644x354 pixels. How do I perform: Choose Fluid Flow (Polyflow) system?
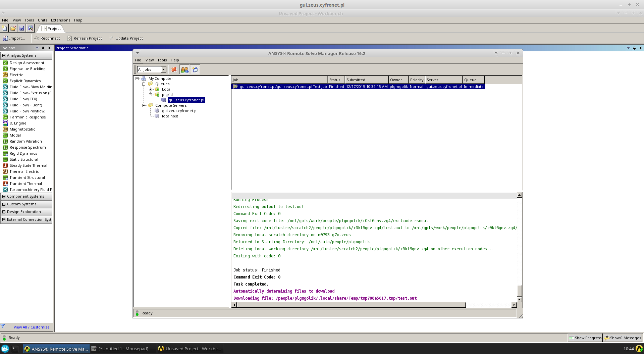(28, 111)
